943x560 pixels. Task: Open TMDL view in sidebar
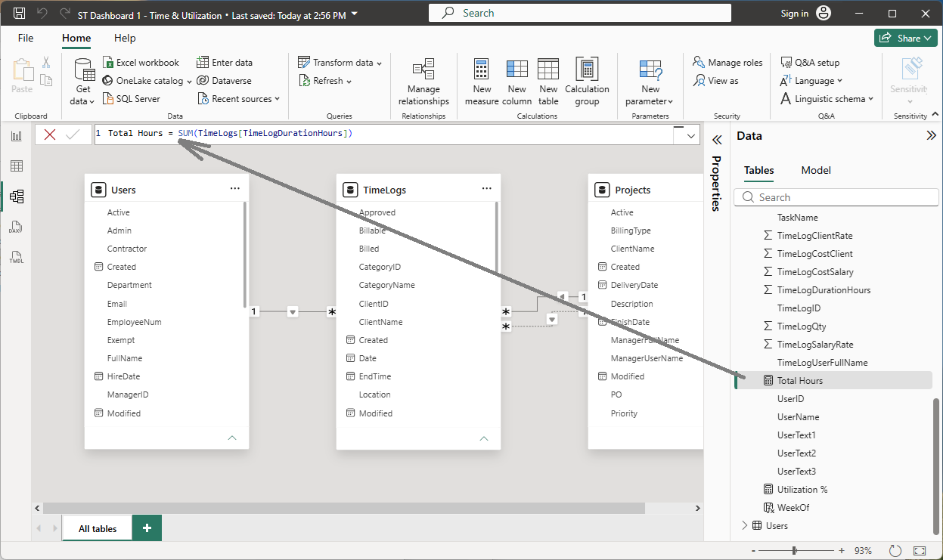coord(17,257)
